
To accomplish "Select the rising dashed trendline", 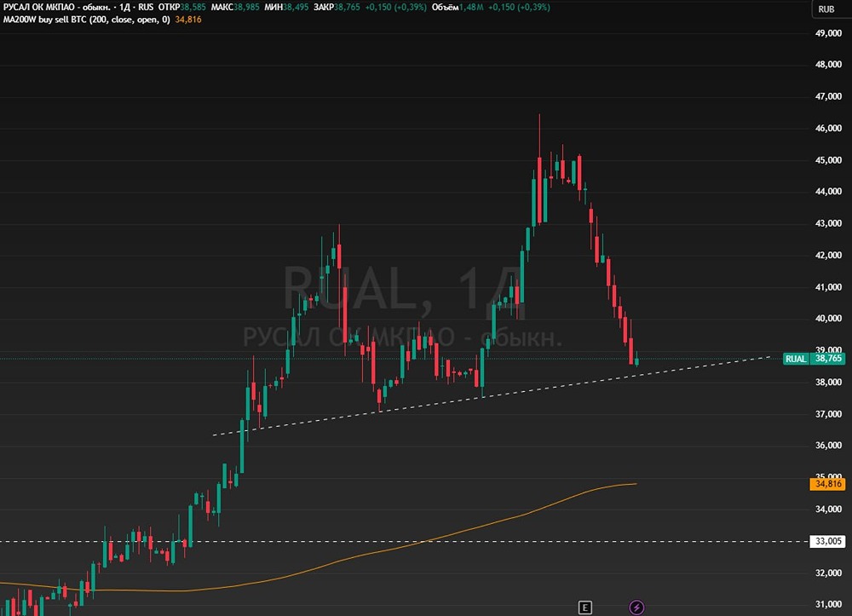I will point(492,396).
